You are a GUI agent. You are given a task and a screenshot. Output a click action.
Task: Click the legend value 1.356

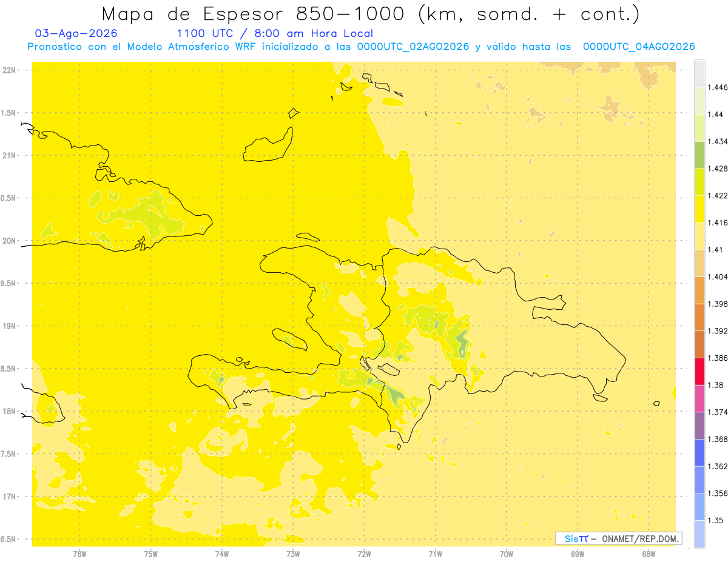[x=717, y=493]
